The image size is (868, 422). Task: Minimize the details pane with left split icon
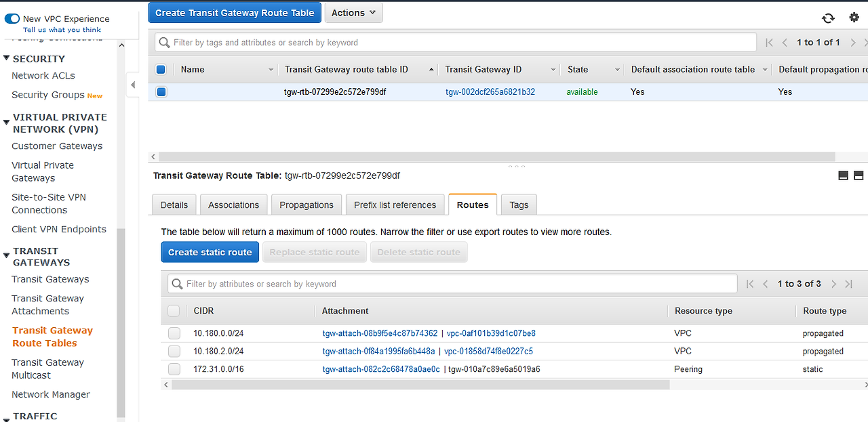pyautogui.click(x=844, y=175)
